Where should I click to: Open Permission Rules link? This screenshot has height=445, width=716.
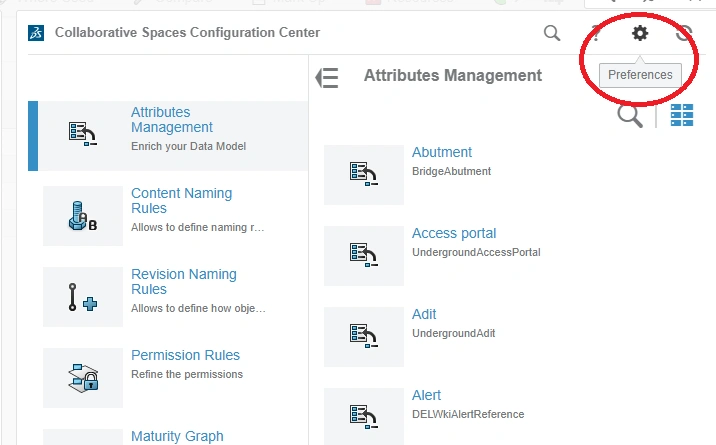[x=185, y=355]
